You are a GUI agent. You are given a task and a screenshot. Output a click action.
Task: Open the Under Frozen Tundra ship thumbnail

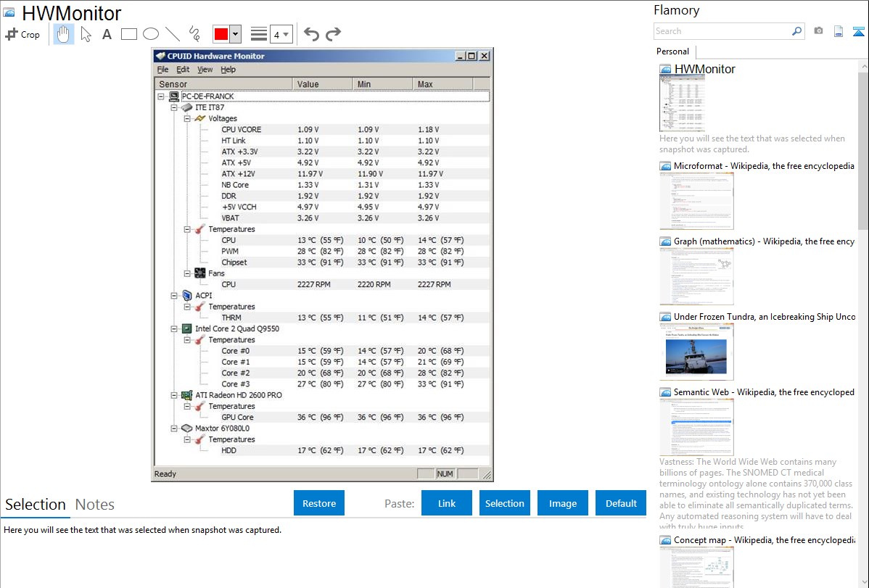coord(696,352)
